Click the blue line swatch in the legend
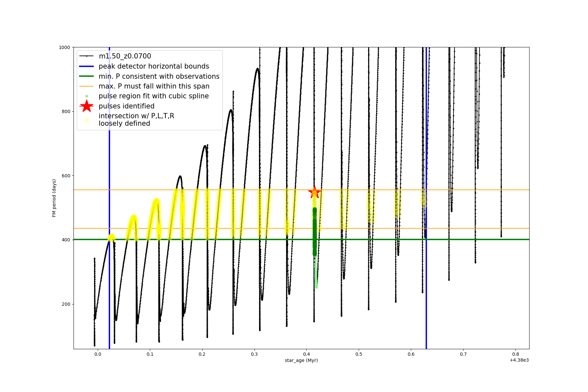The height and width of the screenshot is (392, 588). [x=87, y=66]
